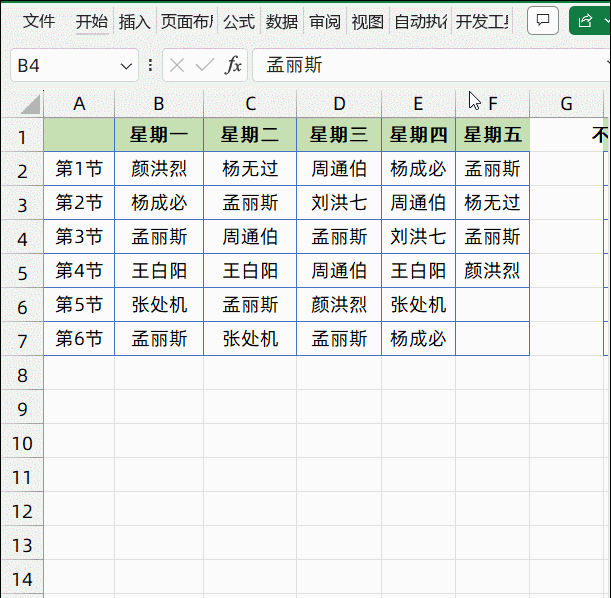Click the cancel entry X icon
Viewport: 611px width, 598px height.
(177, 66)
